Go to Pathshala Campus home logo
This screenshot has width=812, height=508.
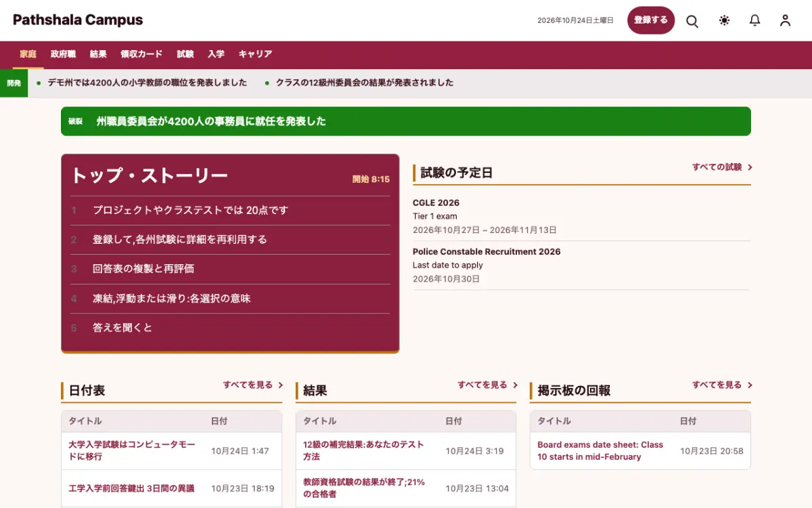pos(78,20)
